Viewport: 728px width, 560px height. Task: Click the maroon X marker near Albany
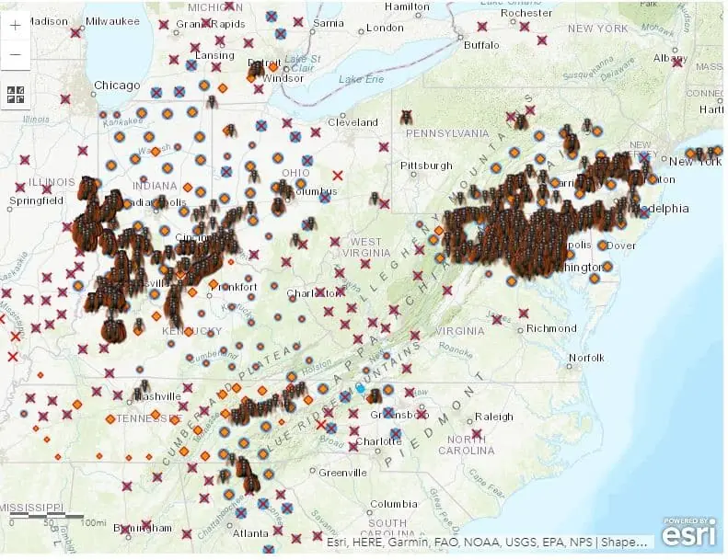click(677, 62)
